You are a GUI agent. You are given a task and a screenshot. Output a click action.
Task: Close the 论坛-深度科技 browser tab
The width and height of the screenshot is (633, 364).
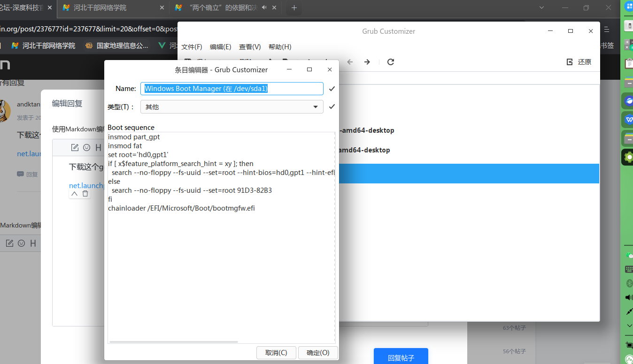point(50,8)
